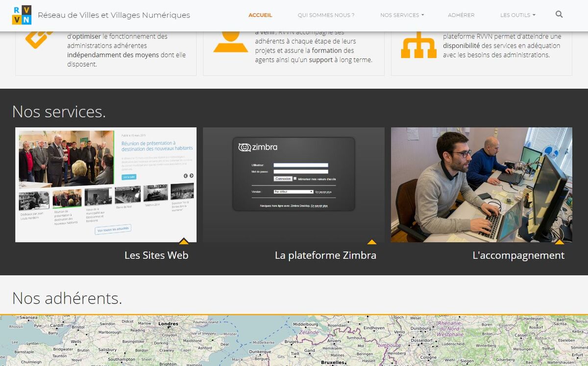Viewport: 588px width, 366px height.
Task: Click Réseau de Villes et Villages Numériques title
Action: 114,15
